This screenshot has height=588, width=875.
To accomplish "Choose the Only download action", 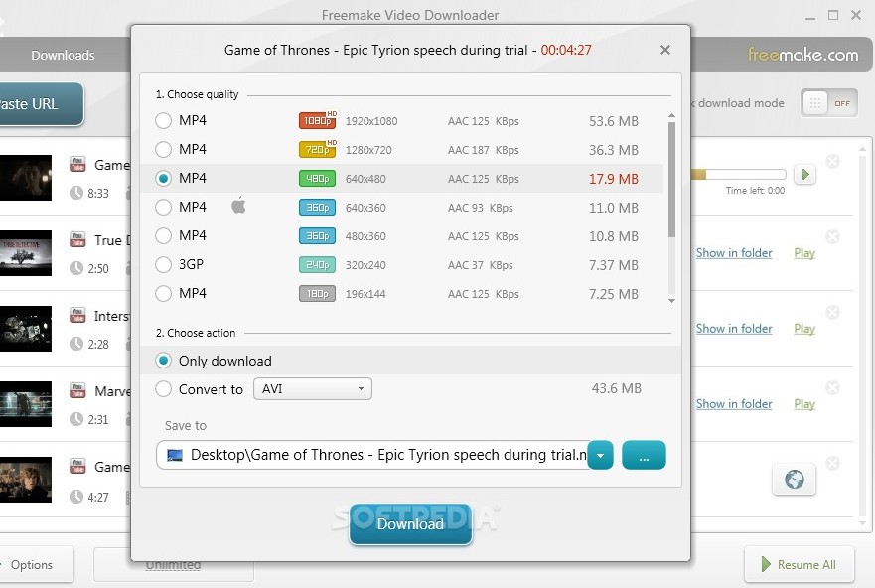I will pos(163,361).
